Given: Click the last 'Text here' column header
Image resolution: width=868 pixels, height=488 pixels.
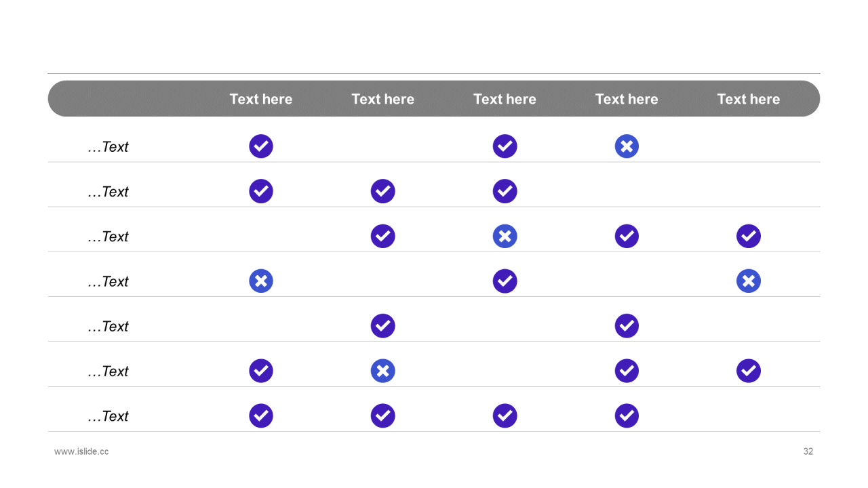Looking at the screenshot, I should click(749, 99).
